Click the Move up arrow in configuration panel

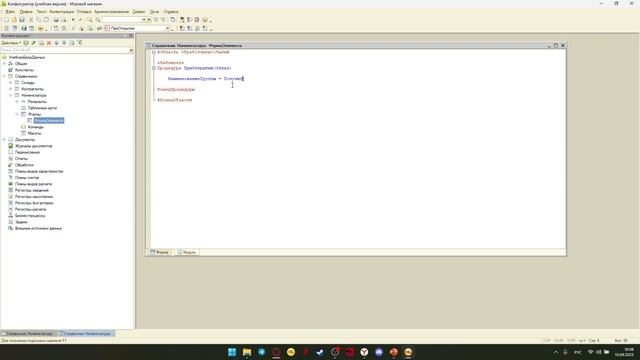(x=57, y=43)
